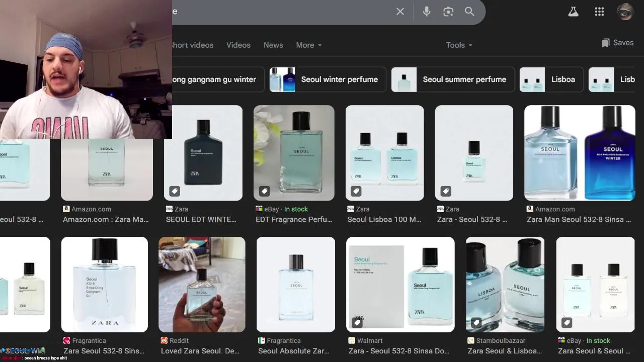
Task: Open the Loved Zara Seoul. De... link
Action: click(200, 351)
